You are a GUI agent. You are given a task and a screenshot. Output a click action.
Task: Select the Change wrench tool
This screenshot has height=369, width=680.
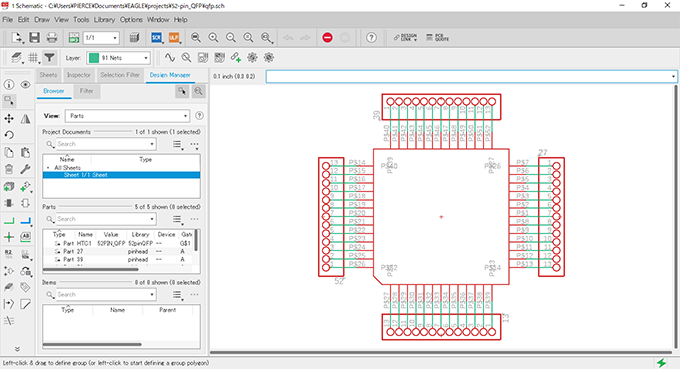(26, 169)
